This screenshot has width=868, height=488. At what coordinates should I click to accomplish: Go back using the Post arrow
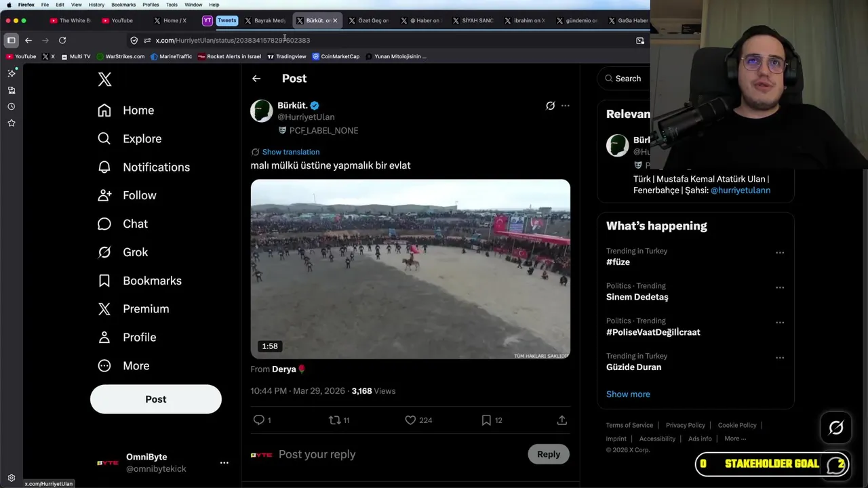[256, 79]
